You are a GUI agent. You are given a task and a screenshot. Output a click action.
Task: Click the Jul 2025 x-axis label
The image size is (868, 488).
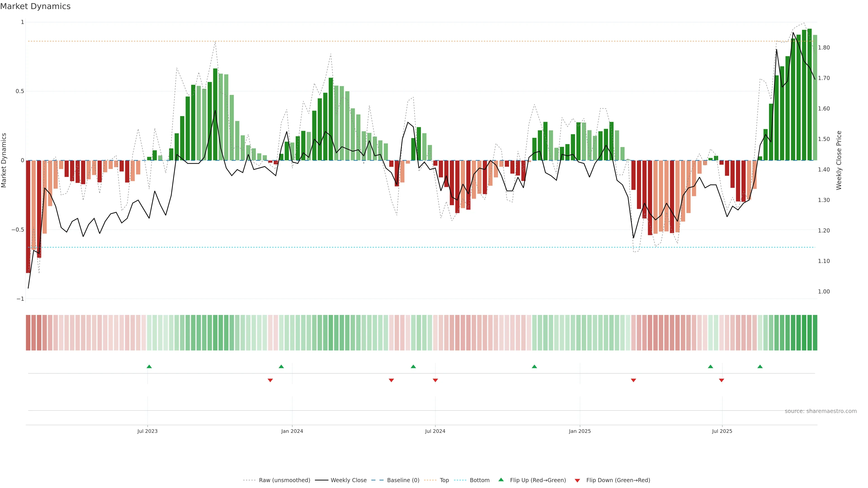722,431
